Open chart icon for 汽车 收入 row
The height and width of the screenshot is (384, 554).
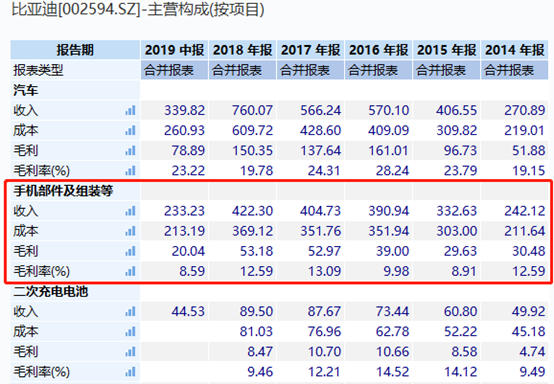click(130, 111)
